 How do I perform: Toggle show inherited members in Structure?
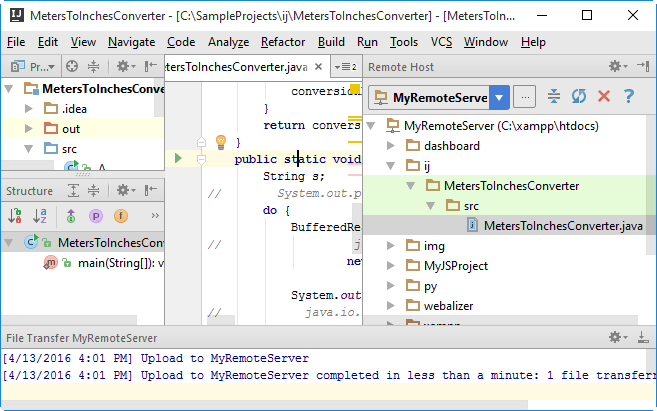click(x=71, y=216)
